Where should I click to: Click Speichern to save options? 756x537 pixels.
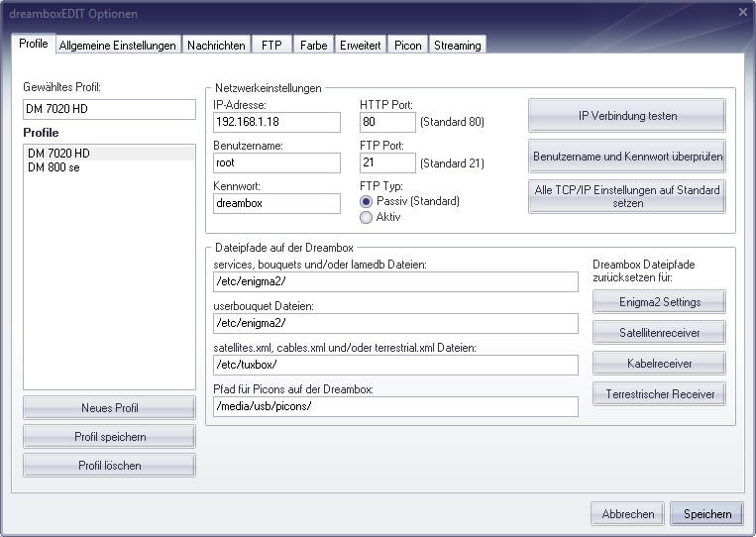pos(706,514)
